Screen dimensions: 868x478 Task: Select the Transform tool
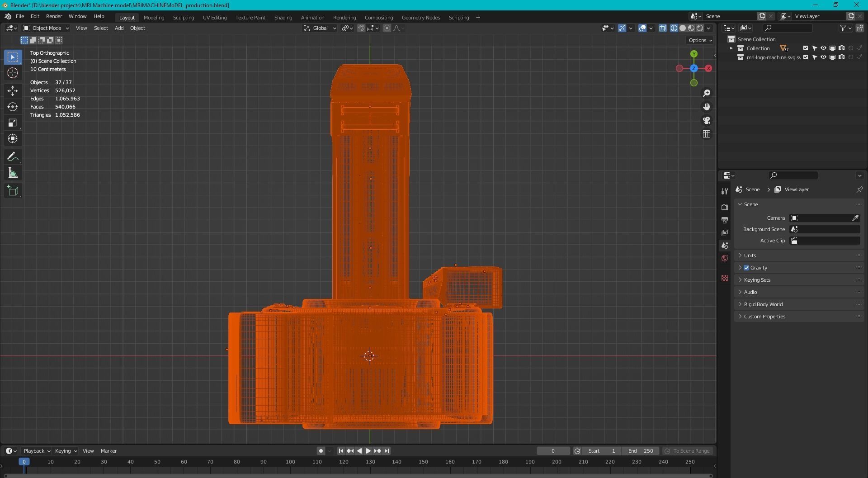coord(13,138)
